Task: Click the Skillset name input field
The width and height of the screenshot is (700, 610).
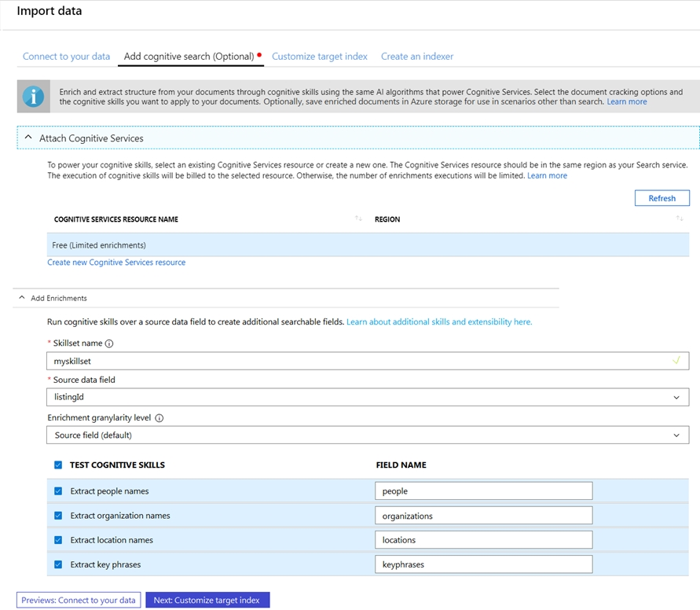Action: click(x=368, y=361)
